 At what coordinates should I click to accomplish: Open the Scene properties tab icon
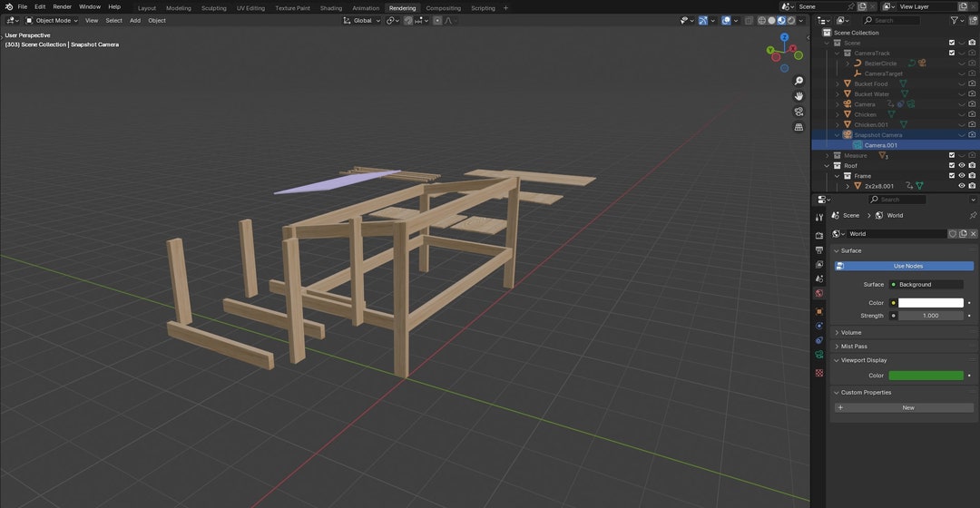[819, 278]
